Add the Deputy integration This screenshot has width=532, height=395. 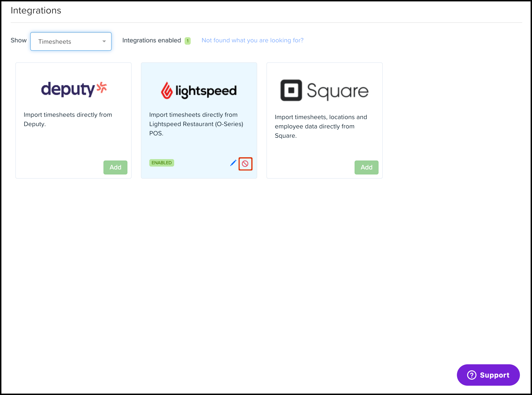115,167
